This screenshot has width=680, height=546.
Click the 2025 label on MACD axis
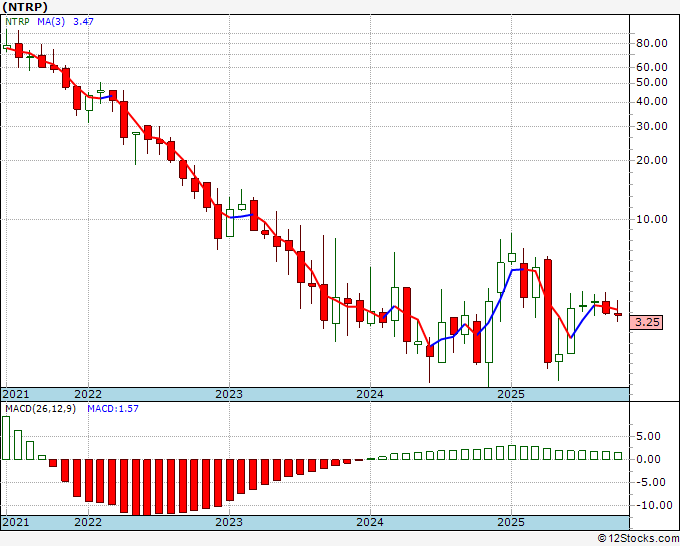point(511,522)
